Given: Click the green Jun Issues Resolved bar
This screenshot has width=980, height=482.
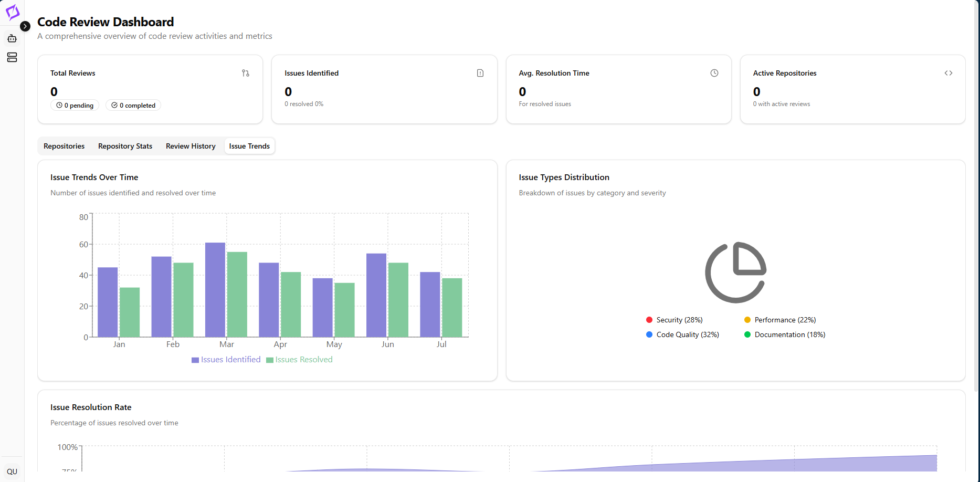Looking at the screenshot, I should point(398,300).
